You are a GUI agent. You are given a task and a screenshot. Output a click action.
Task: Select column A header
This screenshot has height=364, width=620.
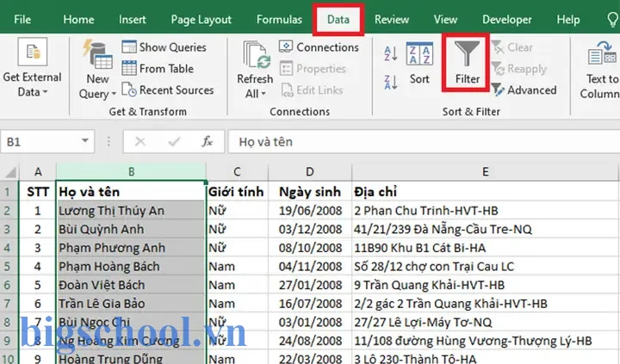point(38,171)
